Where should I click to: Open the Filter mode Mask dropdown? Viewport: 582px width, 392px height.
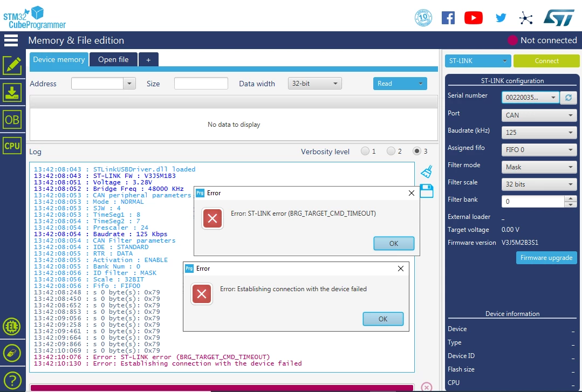[539, 167]
